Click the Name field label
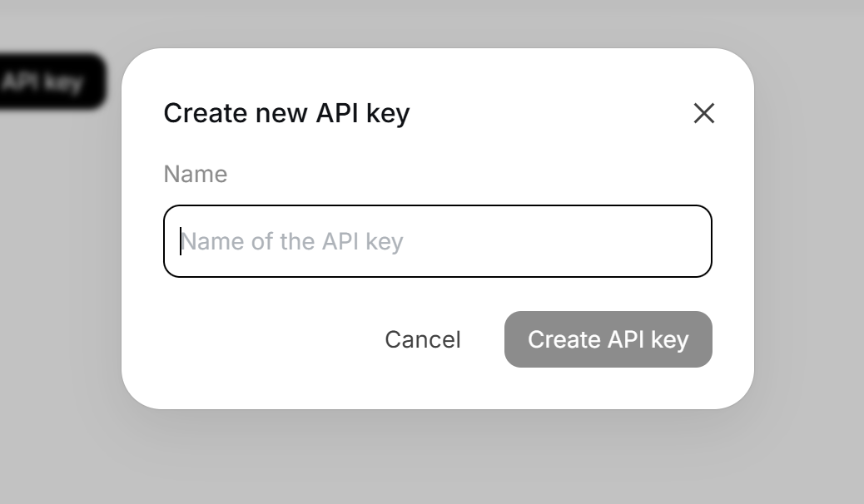Image resolution: width=864 pixels, height=504 pixels. point(195,174)
